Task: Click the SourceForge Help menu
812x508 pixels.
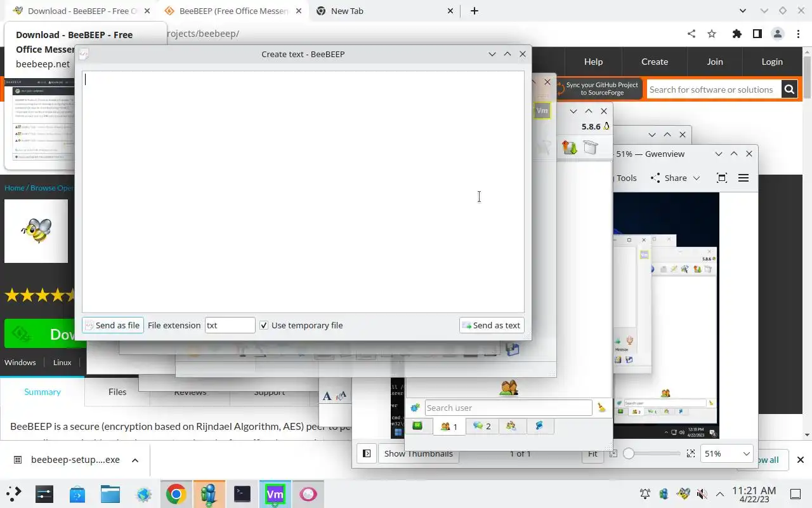Action: [593, 62]
